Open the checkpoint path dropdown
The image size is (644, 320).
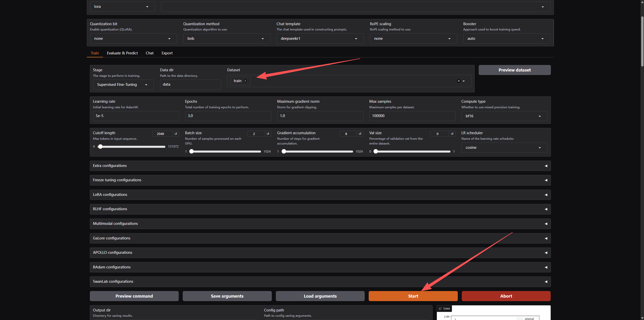356,7
